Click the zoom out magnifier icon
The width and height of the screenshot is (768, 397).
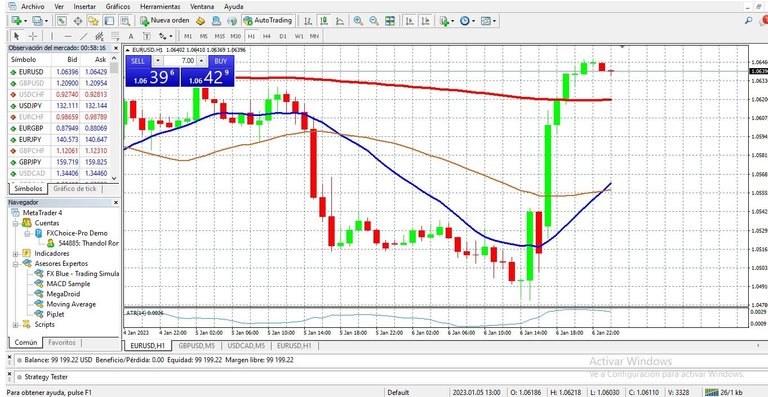[x=374, y=21]
